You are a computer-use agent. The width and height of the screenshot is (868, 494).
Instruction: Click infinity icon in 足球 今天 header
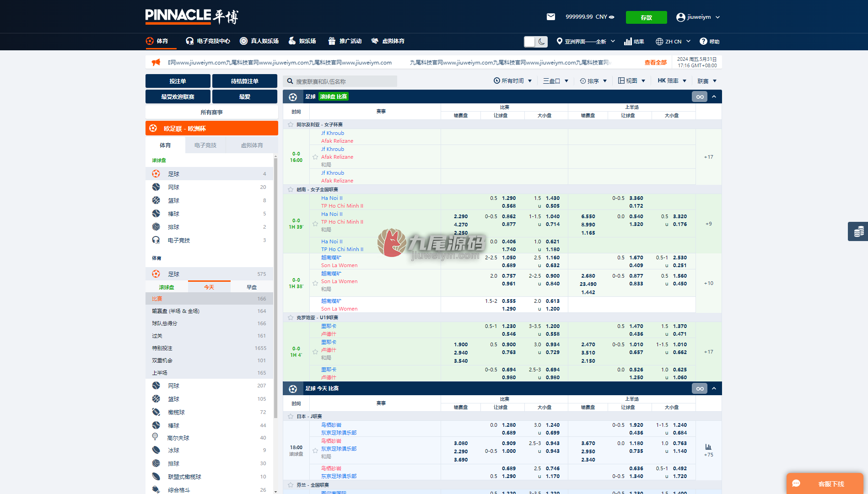700,388
